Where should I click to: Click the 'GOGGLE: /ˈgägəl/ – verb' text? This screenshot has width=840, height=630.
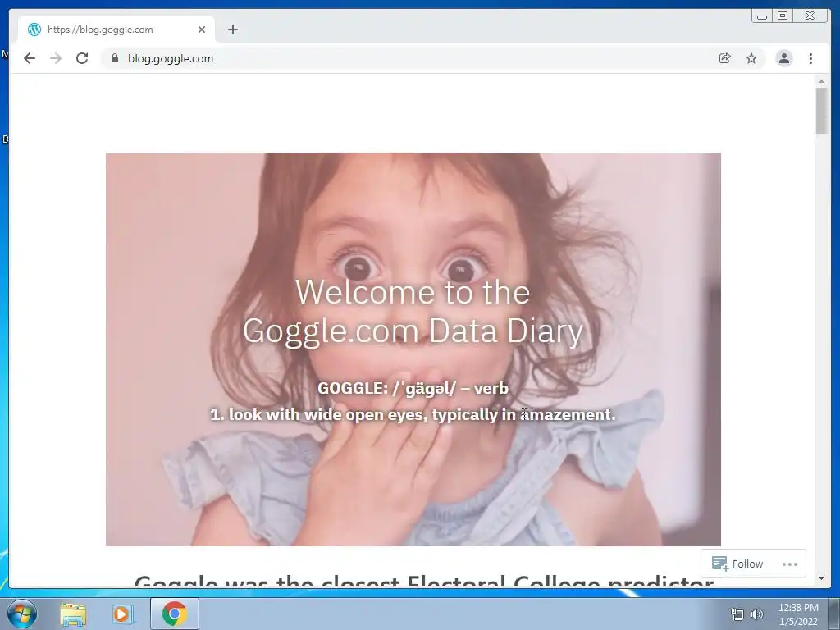point(413,388)
